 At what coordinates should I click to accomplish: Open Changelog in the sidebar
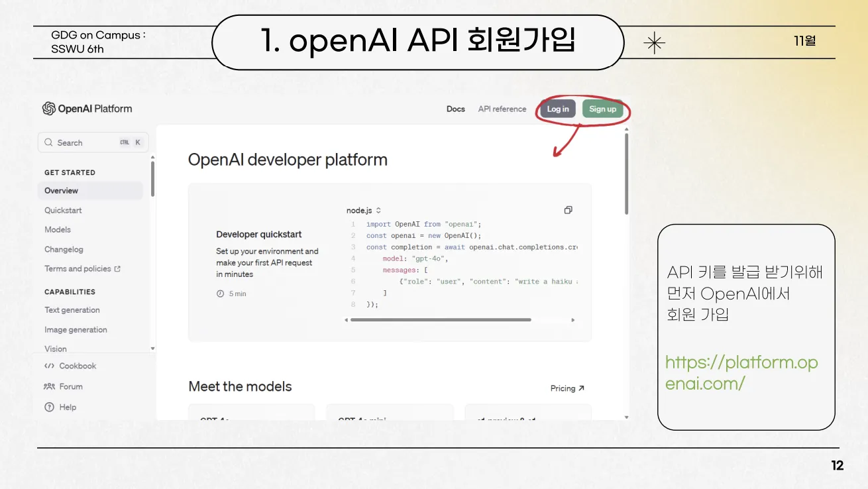pyautogui.click(x=64, y=249)
